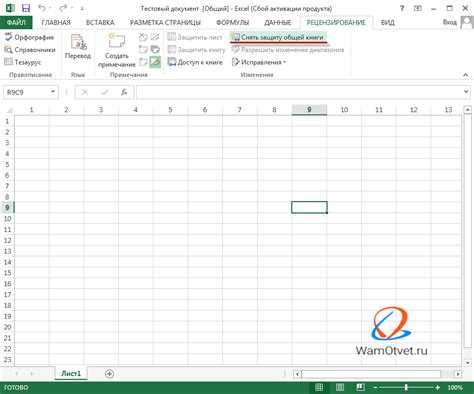The image size is (474, 394).
Task: Open Справочники research pane
Action: [x=29, y=50]
